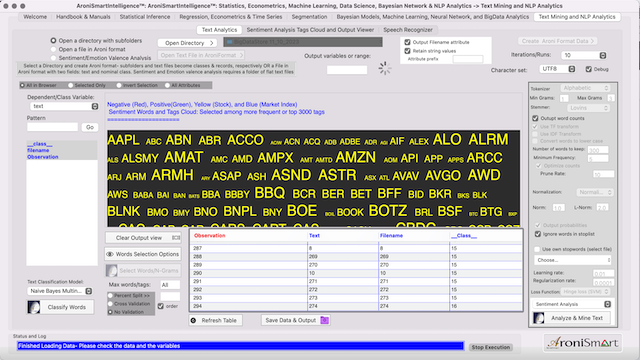The image size is (640, 360).
Task: Click the Pattern input field
Action: point(52,127)
